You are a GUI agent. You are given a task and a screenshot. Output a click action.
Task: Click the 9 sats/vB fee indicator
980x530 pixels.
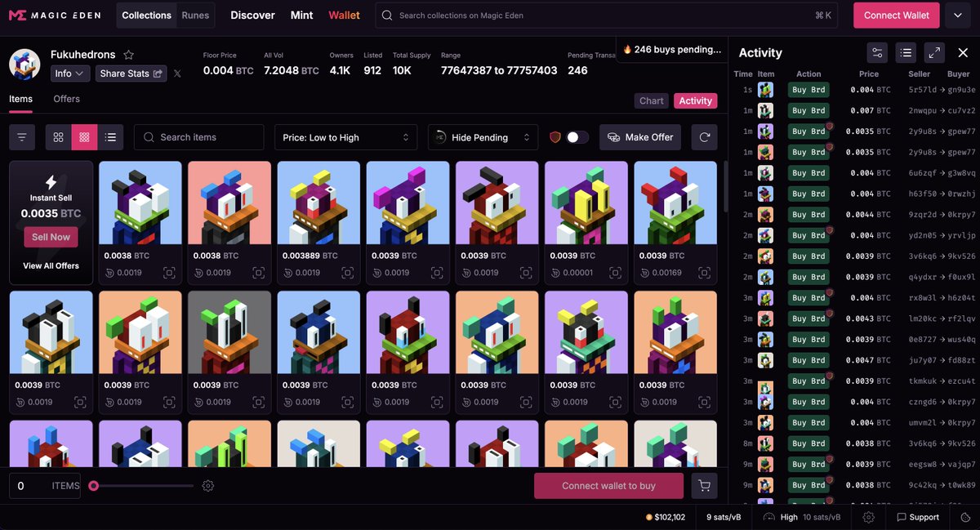click(x=724, y=517)
